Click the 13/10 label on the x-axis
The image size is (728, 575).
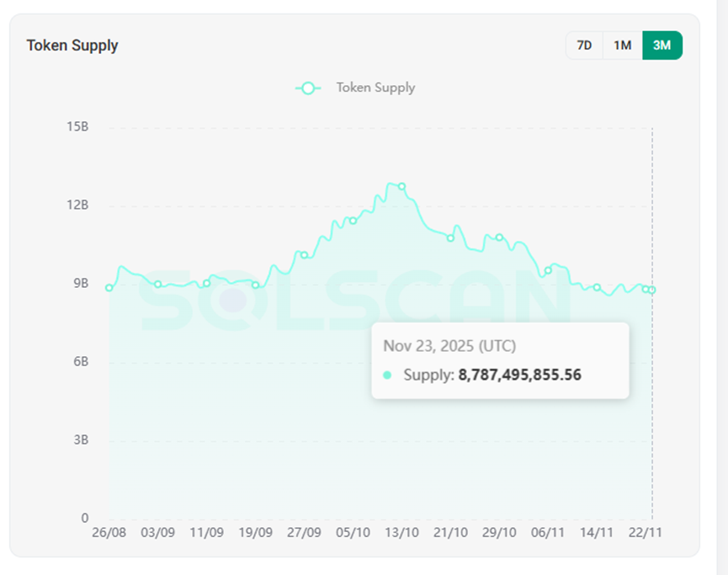pos(401,533)
